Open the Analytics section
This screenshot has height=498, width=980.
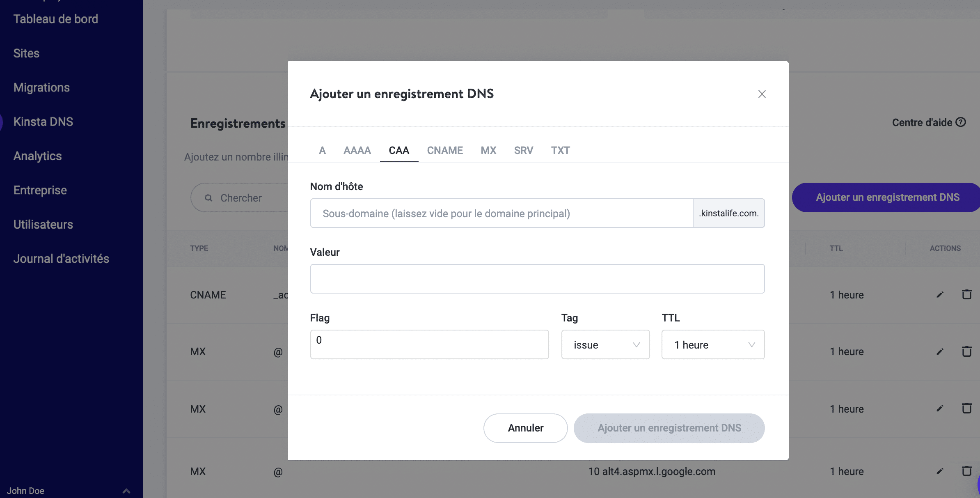pyautogui.click(x=37, y=156)
